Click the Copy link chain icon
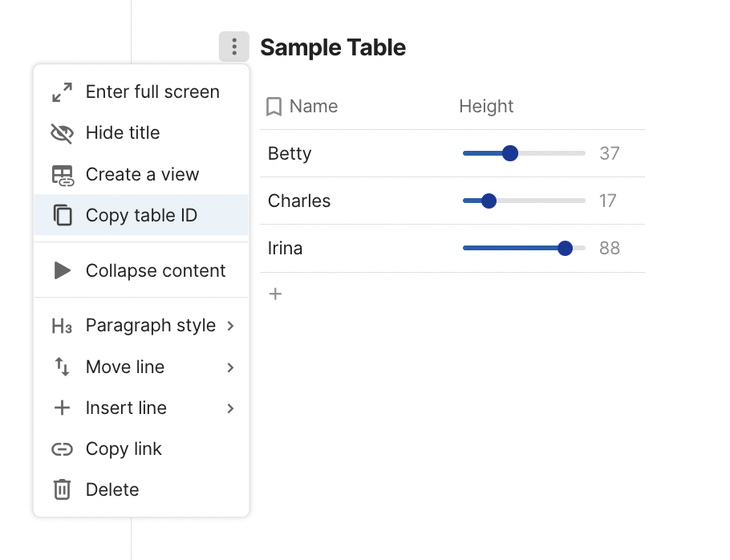 click(62, 449)
